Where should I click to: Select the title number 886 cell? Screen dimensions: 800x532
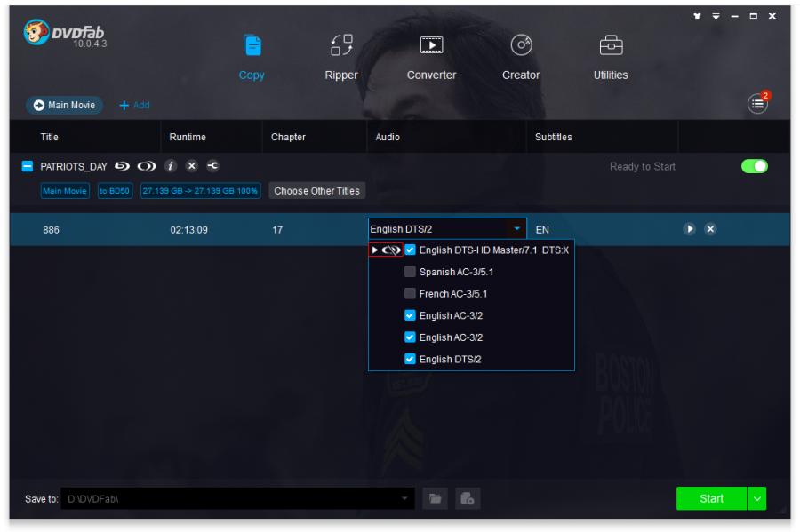click(x=51, y=230)
